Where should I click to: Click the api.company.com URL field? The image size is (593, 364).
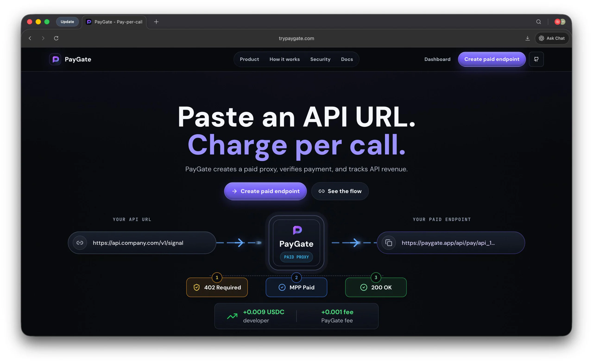[x=142, y=243]
